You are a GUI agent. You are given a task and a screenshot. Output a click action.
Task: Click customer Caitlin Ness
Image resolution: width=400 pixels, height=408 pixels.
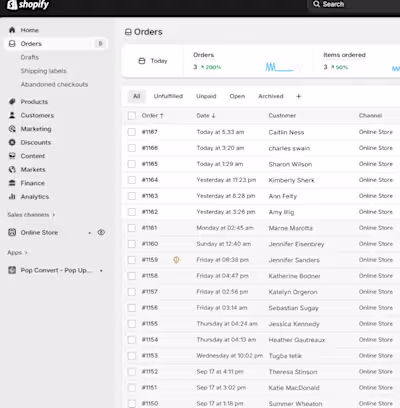(x=286, y=132)
